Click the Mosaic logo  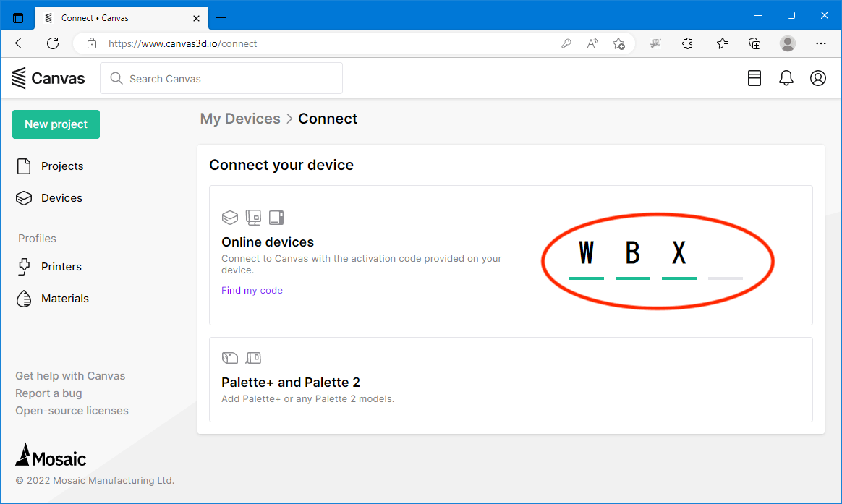point(51,455)
